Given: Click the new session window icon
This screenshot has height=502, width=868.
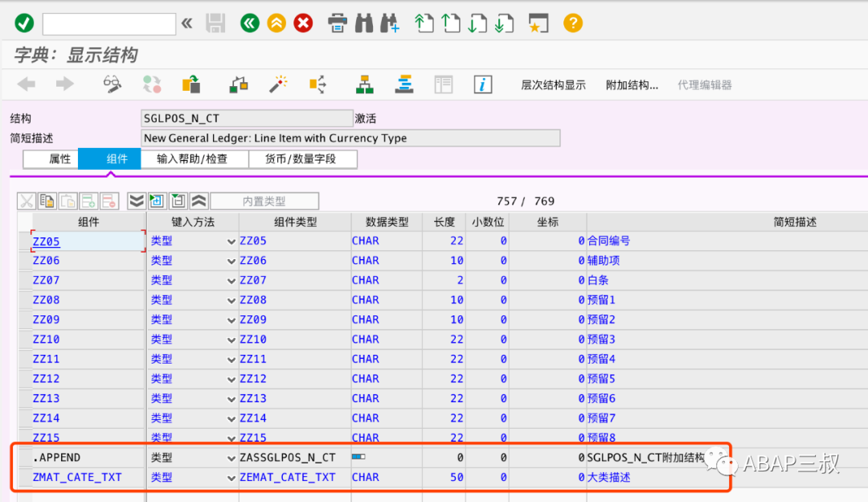Looking at the screenshot, I should coord(538,23).
